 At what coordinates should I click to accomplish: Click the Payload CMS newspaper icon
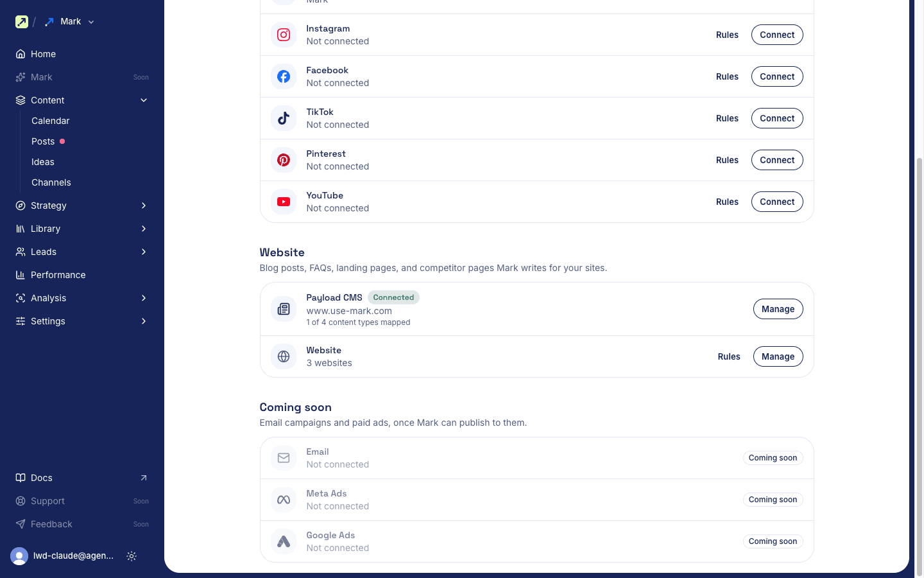click(x=284, y=309)
